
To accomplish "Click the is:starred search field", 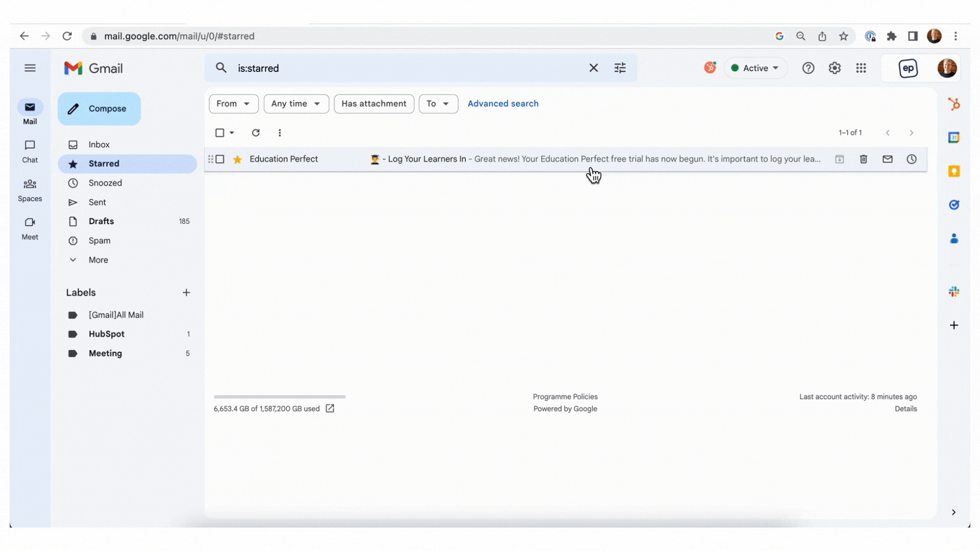I will (x=408, y=68).
